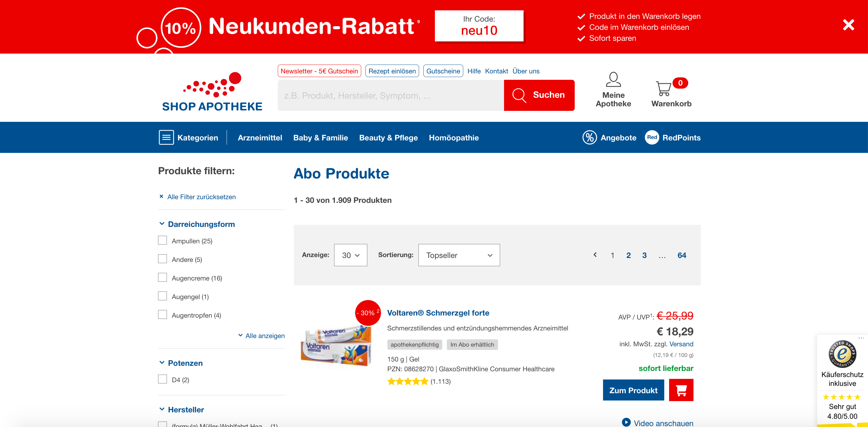
Task: Click the Suchen search button
Action: 539,95
